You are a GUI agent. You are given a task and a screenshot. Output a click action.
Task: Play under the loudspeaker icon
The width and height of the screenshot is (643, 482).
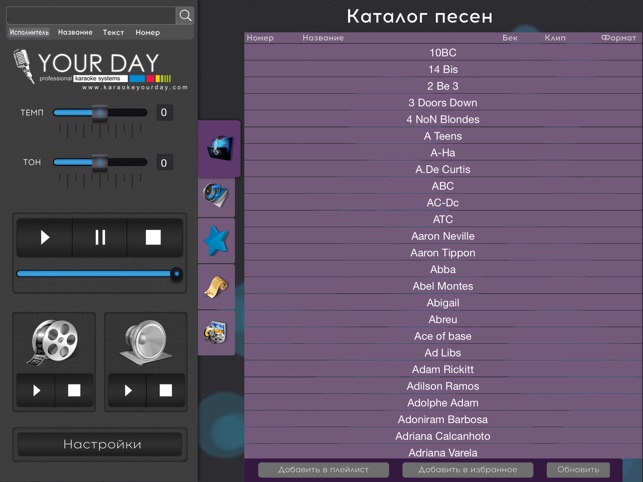128,390
